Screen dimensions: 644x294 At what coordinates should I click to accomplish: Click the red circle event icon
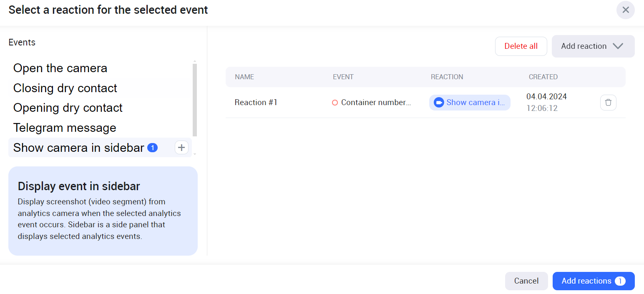pyautogui.click(x=335, y=103)
